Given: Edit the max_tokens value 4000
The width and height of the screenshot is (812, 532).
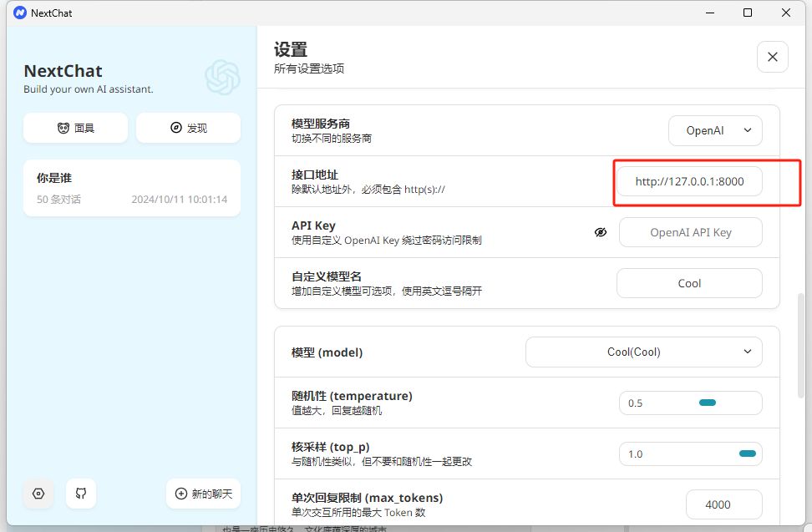Looking at the screenshot, I should pos(724,504).
